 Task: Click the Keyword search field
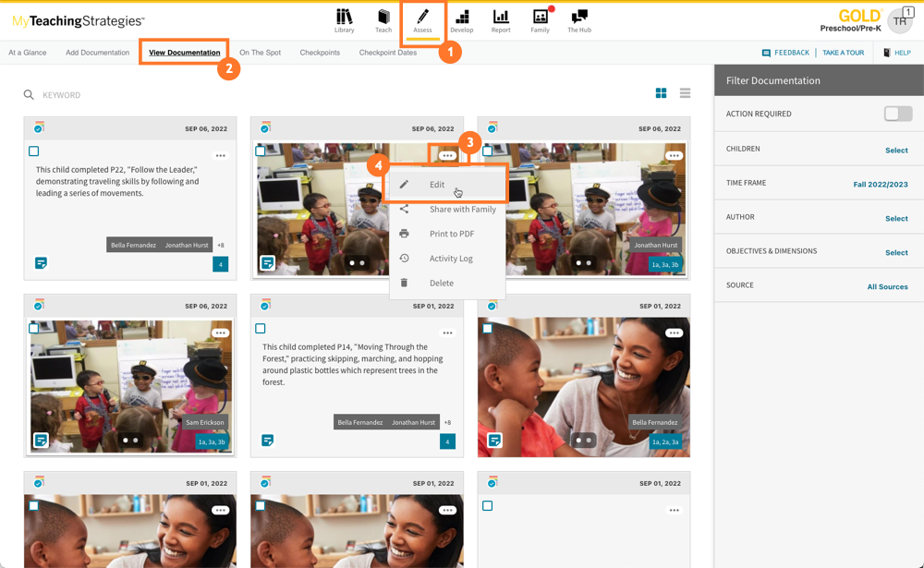pos(185,95)
